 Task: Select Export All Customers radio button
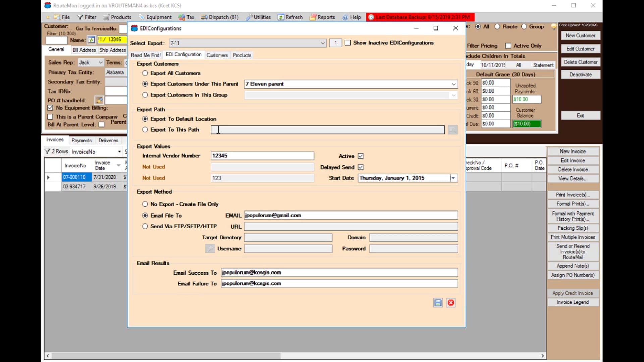click(x=145, y=73)
